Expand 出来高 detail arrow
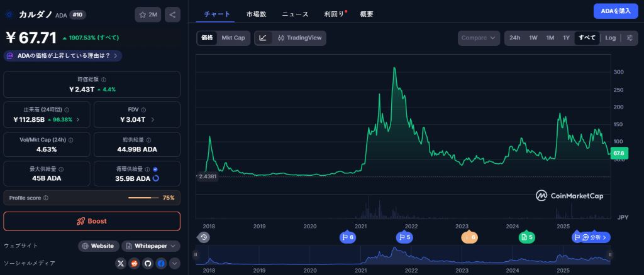Screen dimensions: 644x275 [x=77, y=120]
